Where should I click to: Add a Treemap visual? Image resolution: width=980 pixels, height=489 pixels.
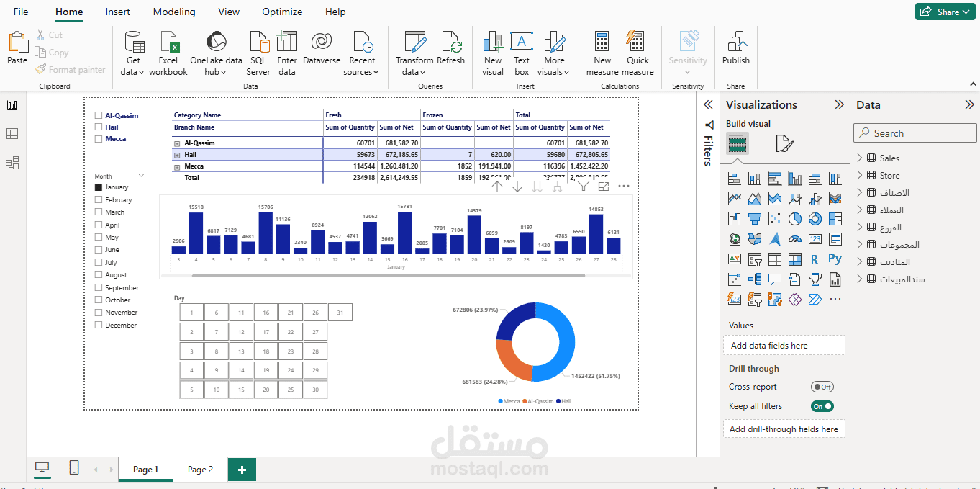(x=835, y=219)
